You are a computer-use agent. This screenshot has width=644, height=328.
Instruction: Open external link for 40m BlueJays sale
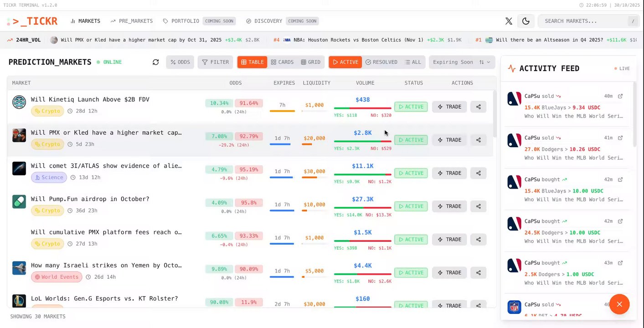tap(620, 96)
